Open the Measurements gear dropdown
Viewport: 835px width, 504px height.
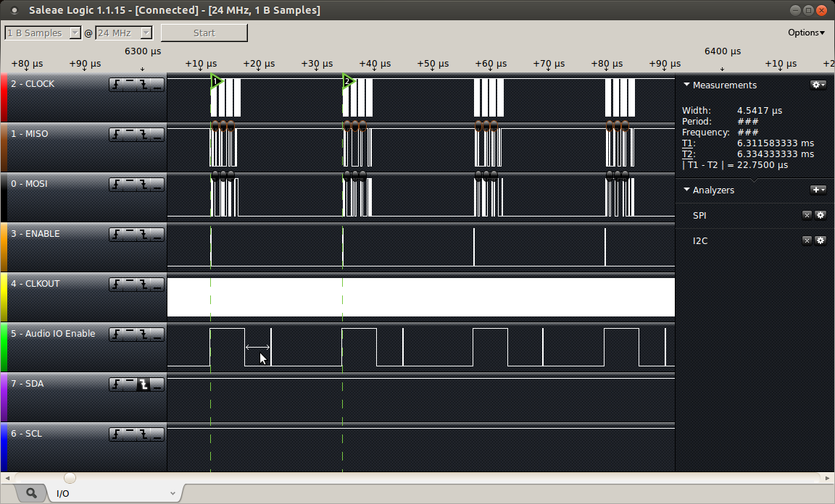click(818, 85)
